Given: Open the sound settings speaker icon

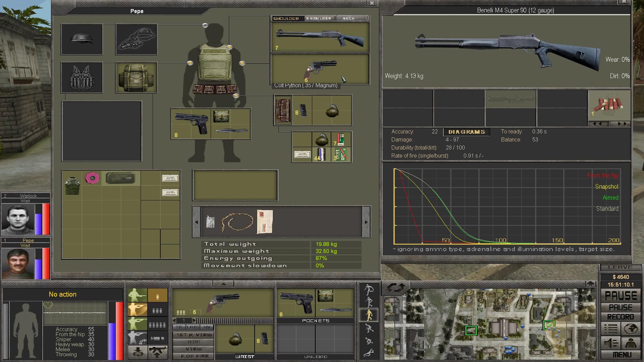Looking at the screenshot, I should coord(610,343).
